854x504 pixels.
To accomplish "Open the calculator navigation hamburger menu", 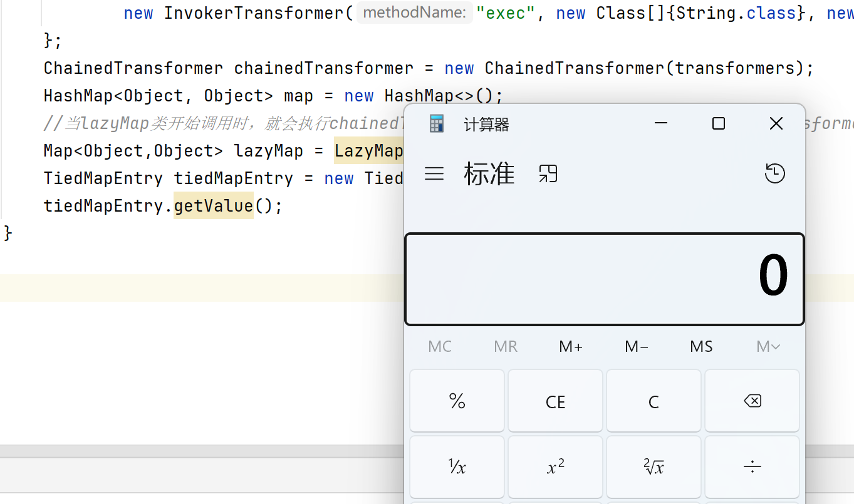I will coord(434,173).
